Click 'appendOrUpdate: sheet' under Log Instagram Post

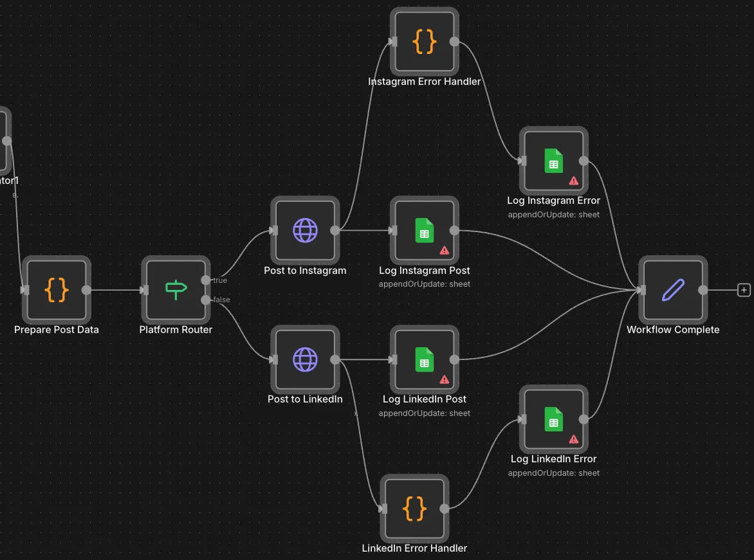424,284
